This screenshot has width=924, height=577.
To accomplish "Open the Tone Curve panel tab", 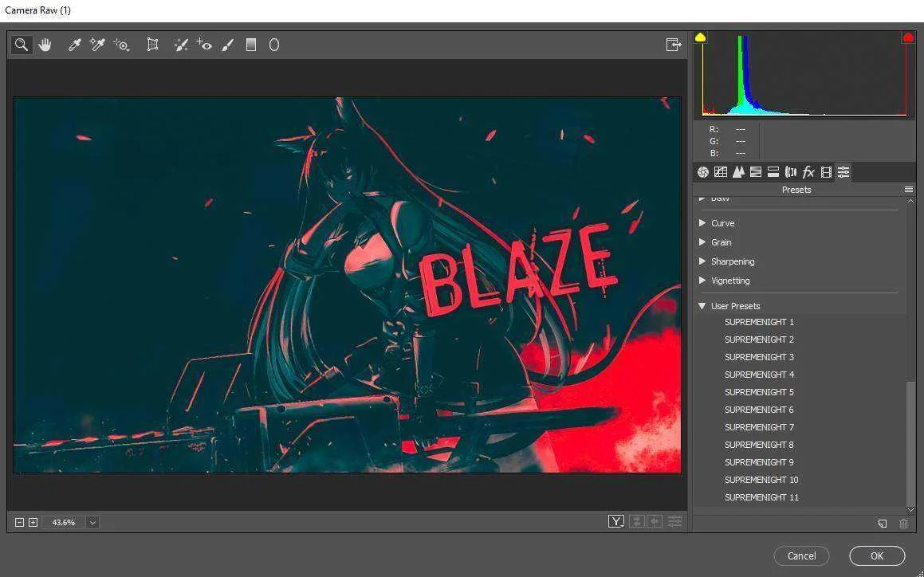I will pos(720,172).
